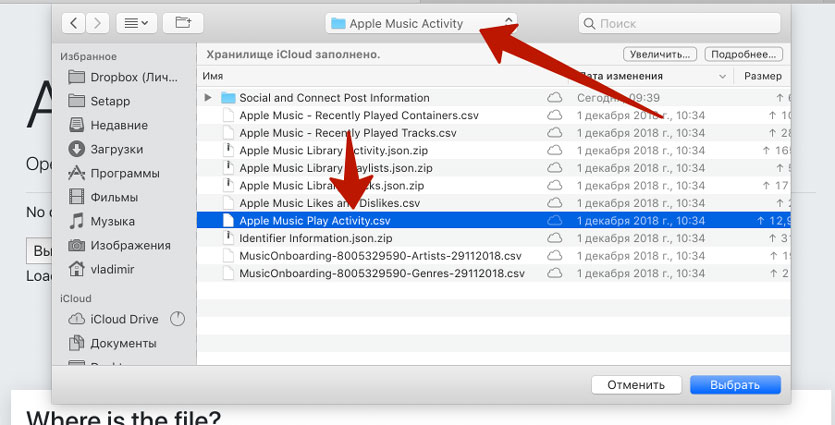The image size is (835, 425).
Task: Click file icon of Recently Played Containers.csv
Action: click(x=228, y=115)
